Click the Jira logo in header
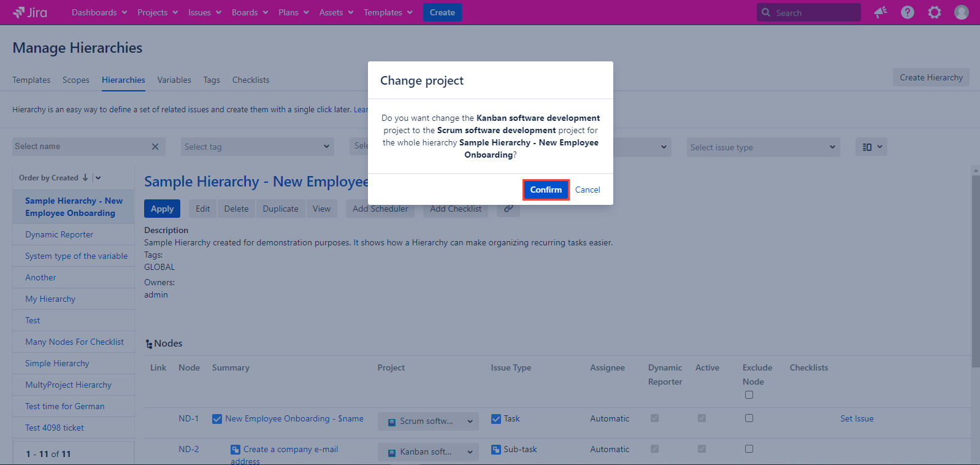This screenshot has height=465, width=980. [30, 12]
